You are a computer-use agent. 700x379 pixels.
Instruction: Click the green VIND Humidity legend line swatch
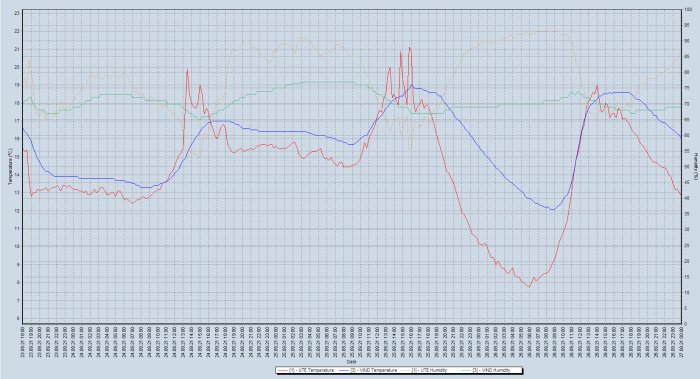click(x=466, y=370)
